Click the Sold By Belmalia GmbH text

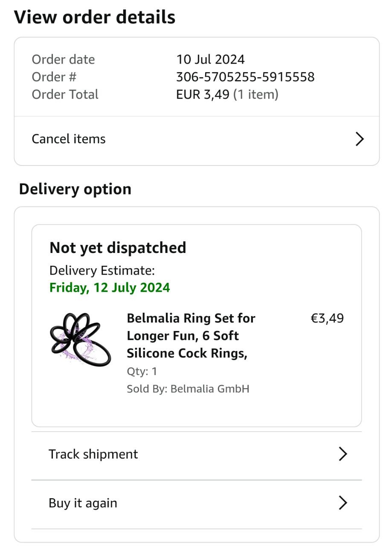pyautogui.click(x=188, y=389)
